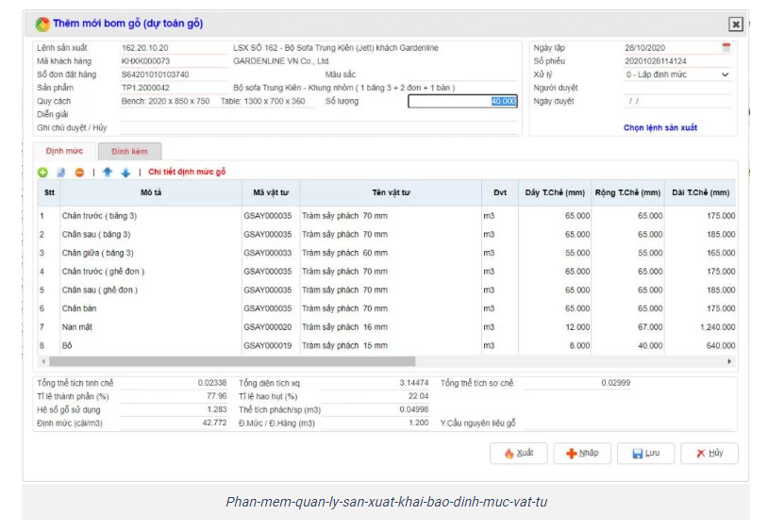Click the Xuất button
The image size is (768, 532).
[519, 454]
